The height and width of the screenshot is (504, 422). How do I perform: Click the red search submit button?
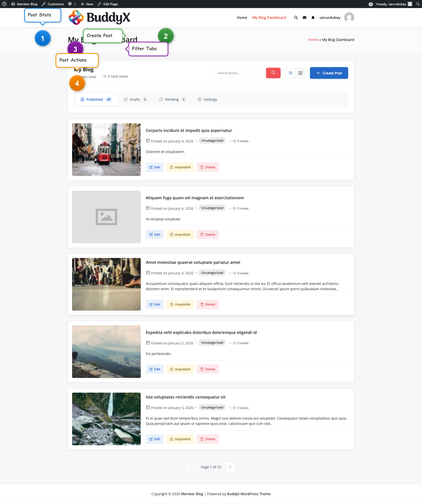point(273,73)
